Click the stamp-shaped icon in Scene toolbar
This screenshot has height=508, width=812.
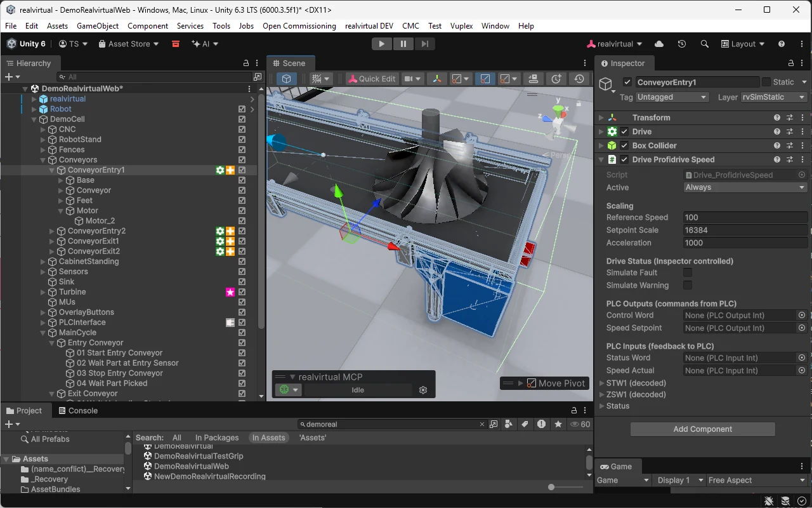pos(533,79)
